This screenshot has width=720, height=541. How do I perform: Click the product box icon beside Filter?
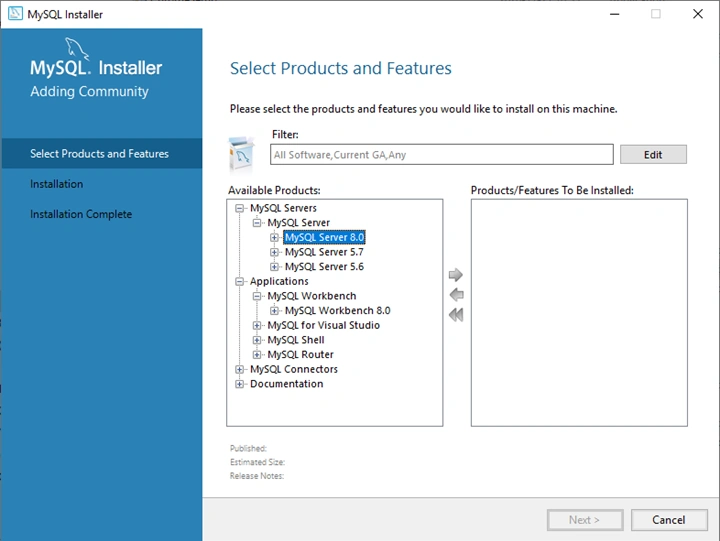[x=242, y=154]
